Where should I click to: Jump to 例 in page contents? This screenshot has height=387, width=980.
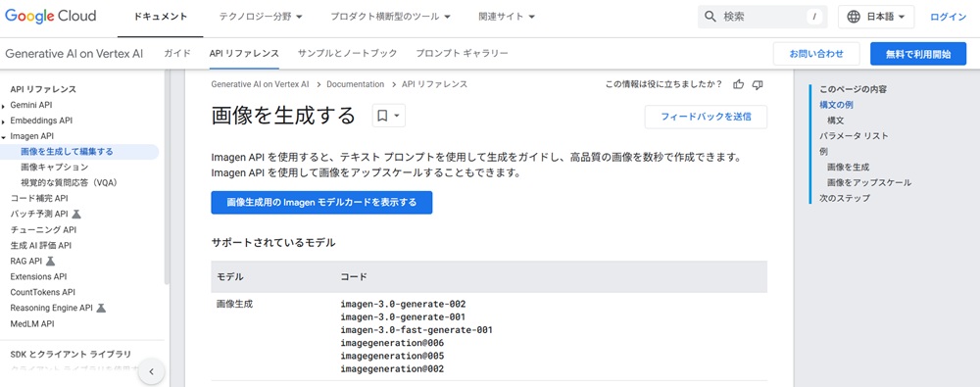823,151
